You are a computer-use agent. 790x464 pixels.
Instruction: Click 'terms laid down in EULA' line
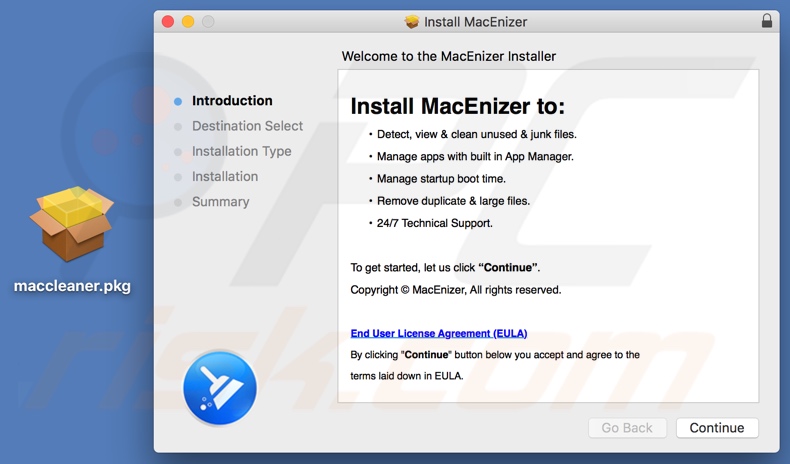(x=407, y=376)
